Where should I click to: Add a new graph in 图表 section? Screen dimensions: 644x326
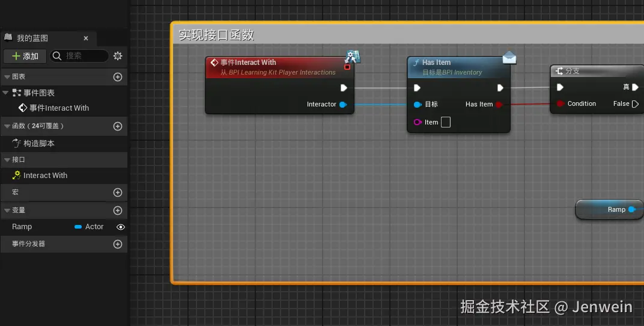pyautogui.click(x=118, y=77)
